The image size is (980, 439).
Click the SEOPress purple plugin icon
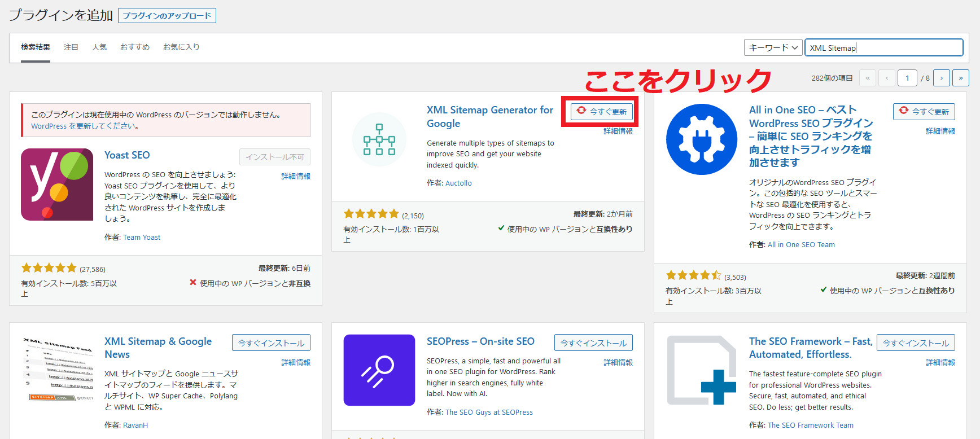pyautogui.click(x=379, y=370)
